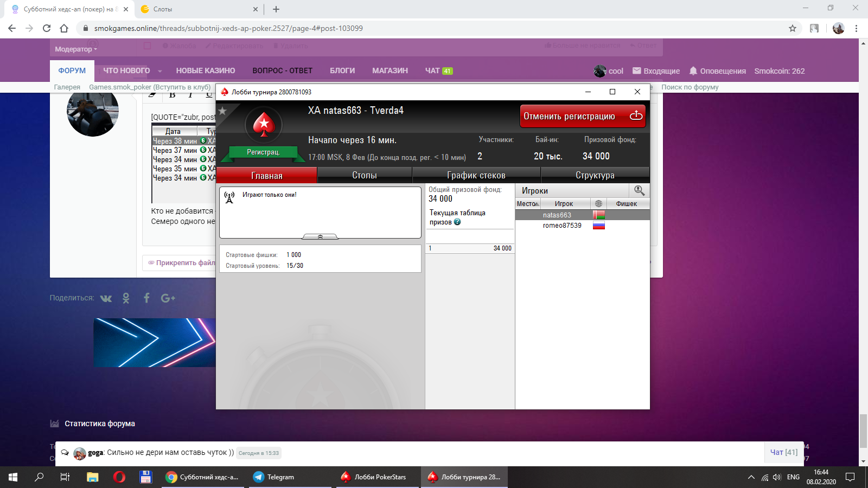This screenshot has height=488, width=868.
Task: Open the ФОРУМ navigation tab
Action: 72,70
